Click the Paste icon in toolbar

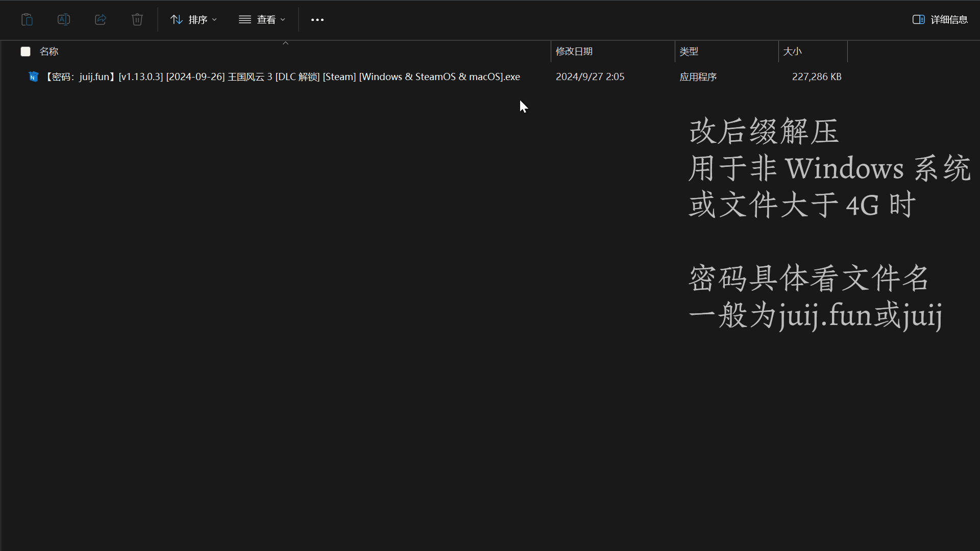27,19
